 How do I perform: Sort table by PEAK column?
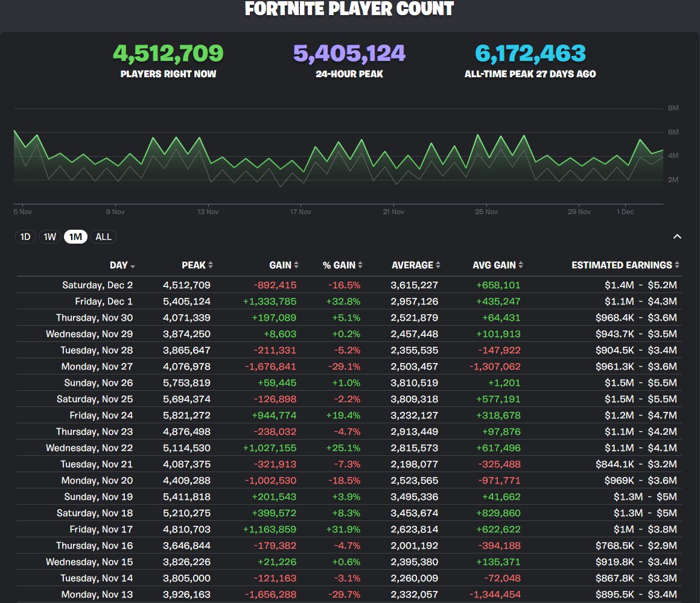coord(197,265)
